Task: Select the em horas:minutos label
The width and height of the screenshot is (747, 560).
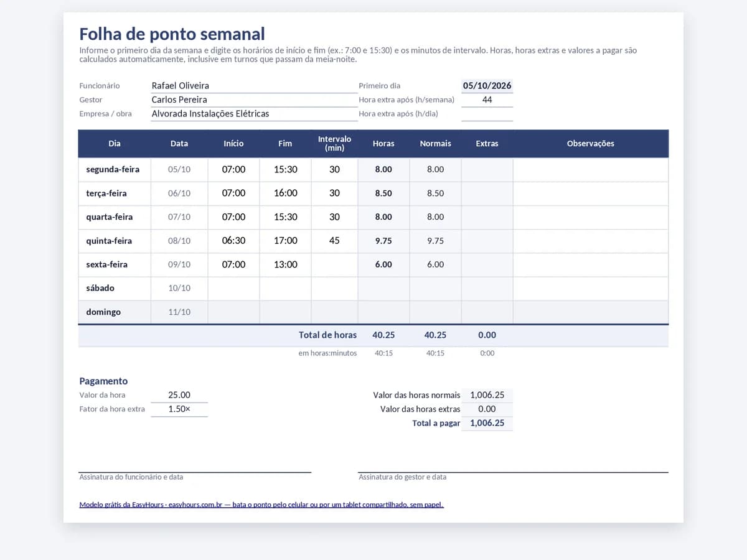Action: tap(327, 353)
